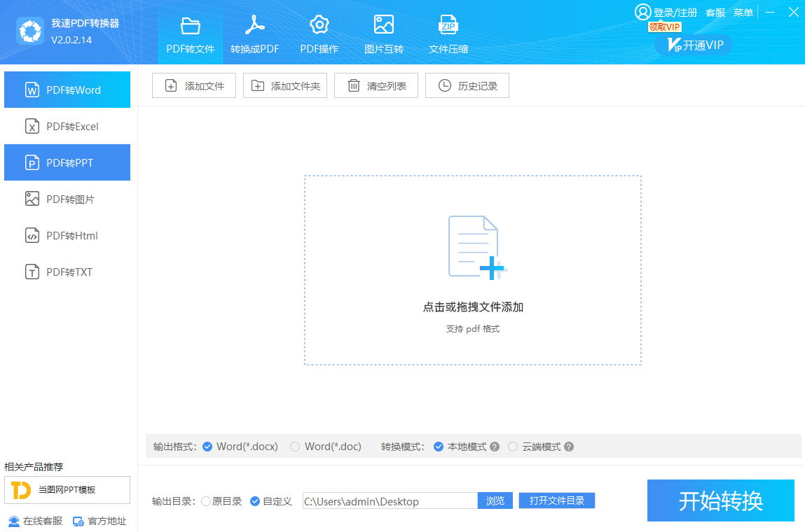Viewport: 805px width, 532px height.
Task: Click the 转换成PDF Acrobat icon
Action: (x=254, y=25)
